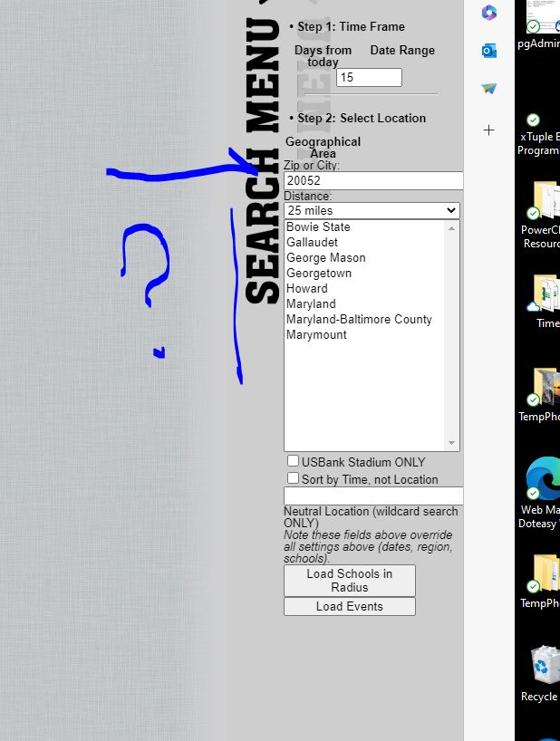The image size is (560, 741).
Task: Click the Zip or City field containing 20052
Action: (372, 180)
